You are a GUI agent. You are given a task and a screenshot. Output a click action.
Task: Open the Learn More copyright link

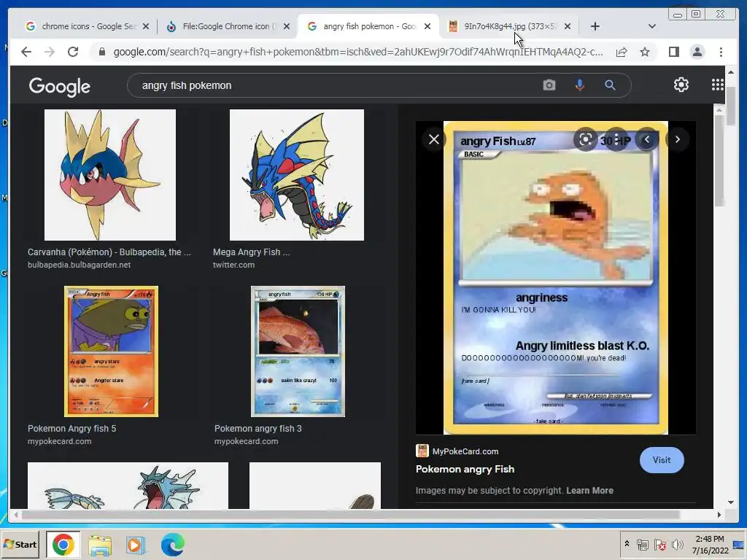pos(589,491)
